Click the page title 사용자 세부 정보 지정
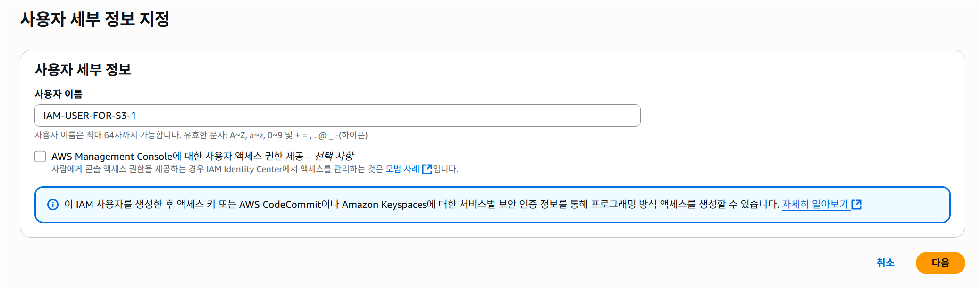The image size is (980, 289). pos(95,19)
